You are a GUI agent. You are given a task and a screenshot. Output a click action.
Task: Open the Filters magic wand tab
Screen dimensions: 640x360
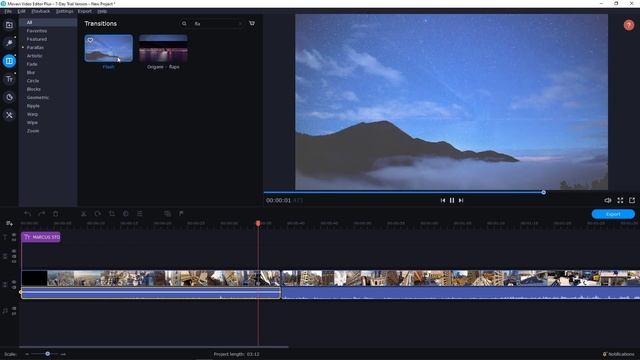[9, 43]
